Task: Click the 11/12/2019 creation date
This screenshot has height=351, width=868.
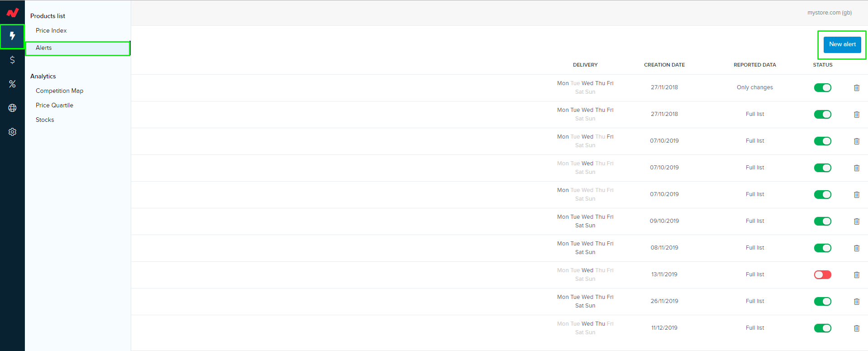Action: [x=664, y=328]
